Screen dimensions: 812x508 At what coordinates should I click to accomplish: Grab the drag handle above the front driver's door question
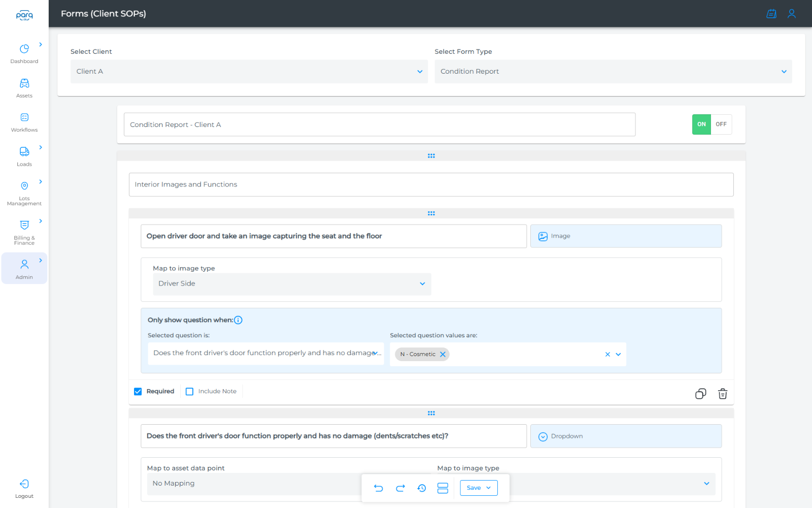(x=431, y=413)
